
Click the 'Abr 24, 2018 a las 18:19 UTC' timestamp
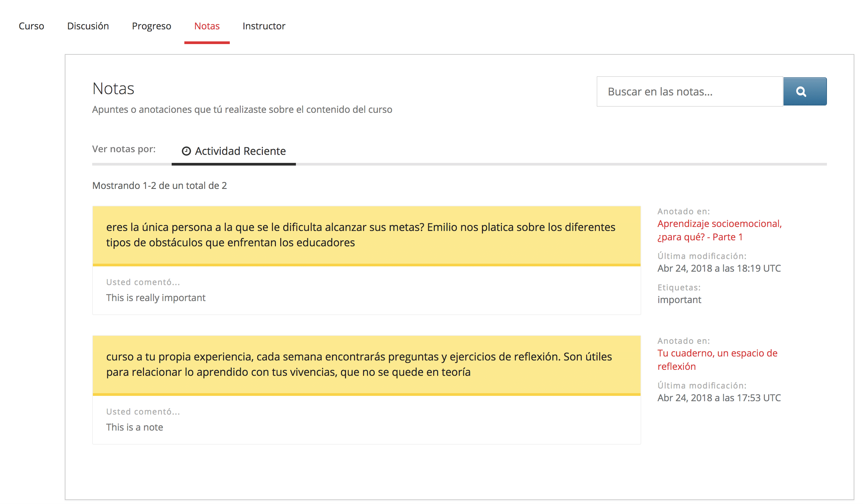tap(719, 268)
